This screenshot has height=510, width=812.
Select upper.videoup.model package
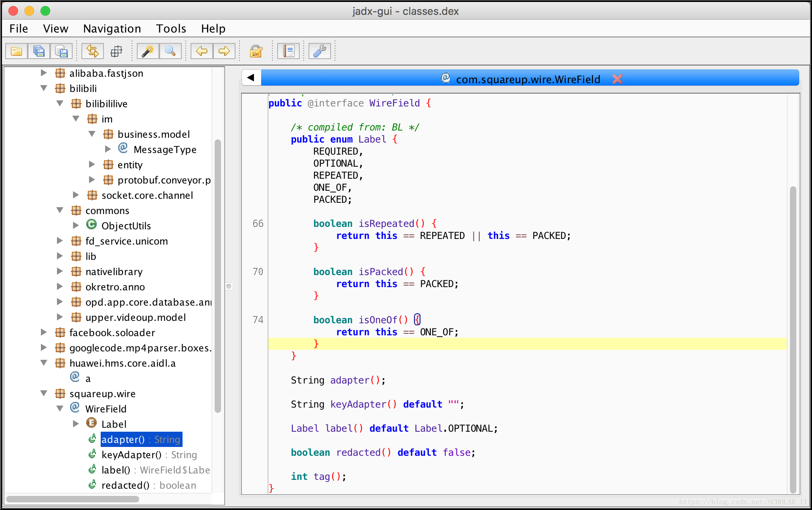pyautogui.click(x=136, y=317)
